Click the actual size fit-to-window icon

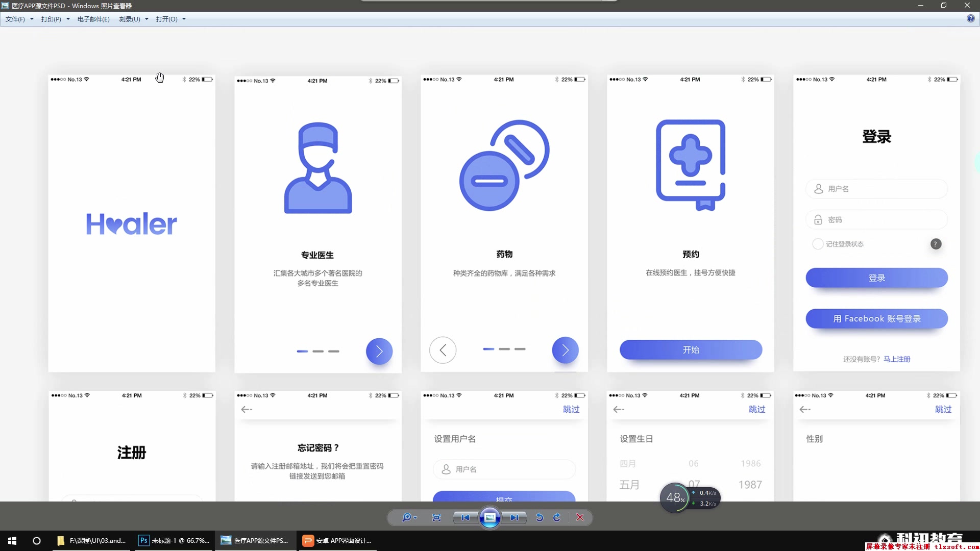click(436, 517)
